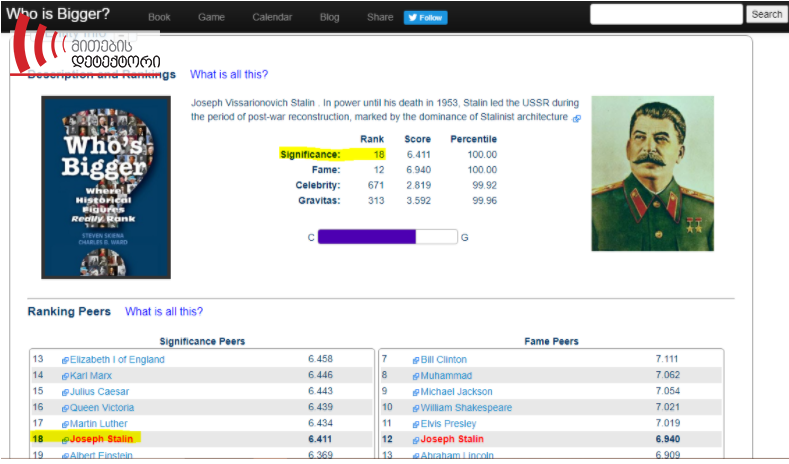Click the Twitter Follow button

[425, 18]
